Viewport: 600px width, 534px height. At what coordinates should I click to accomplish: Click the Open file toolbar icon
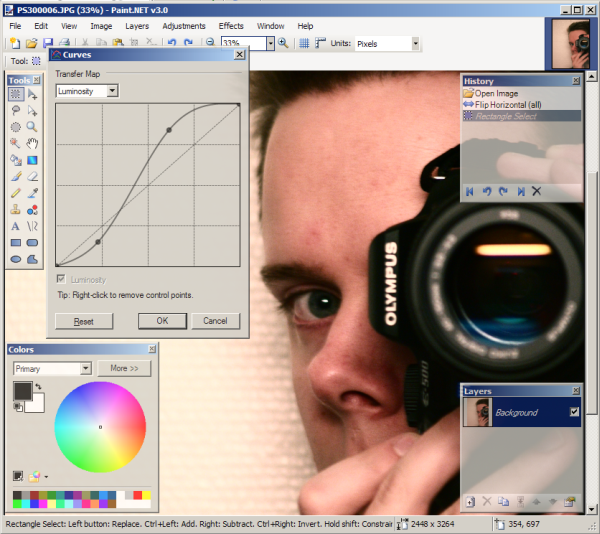coord(31,43)
